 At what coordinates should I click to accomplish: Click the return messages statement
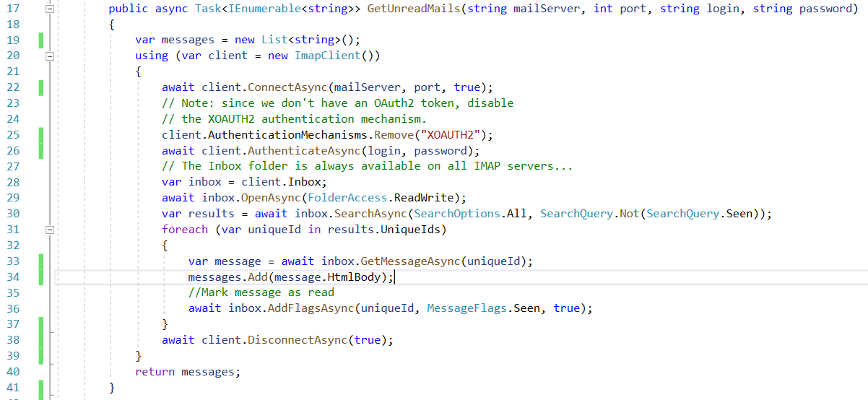click(187, 372)
